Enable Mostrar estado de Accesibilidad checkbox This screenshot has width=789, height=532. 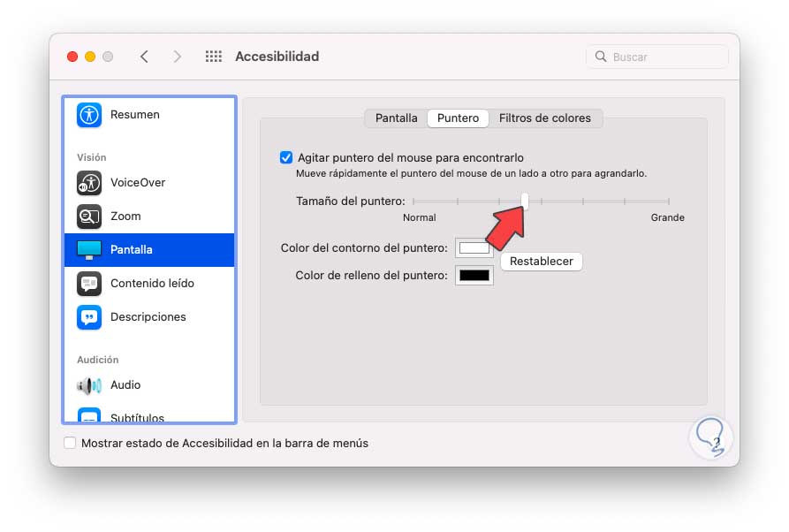(70, 443)
